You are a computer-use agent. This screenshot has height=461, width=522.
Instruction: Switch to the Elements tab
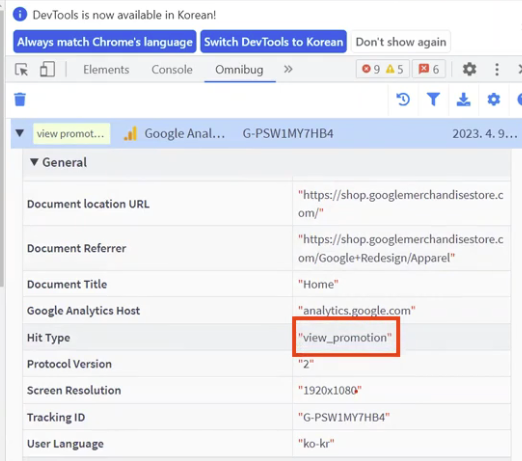106,69
